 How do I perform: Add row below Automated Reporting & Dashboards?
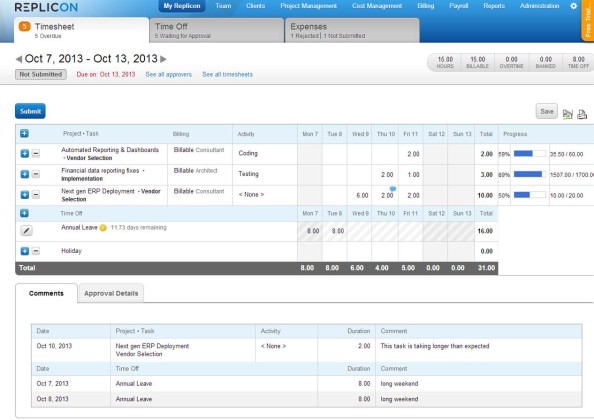(x=25, y=153)
